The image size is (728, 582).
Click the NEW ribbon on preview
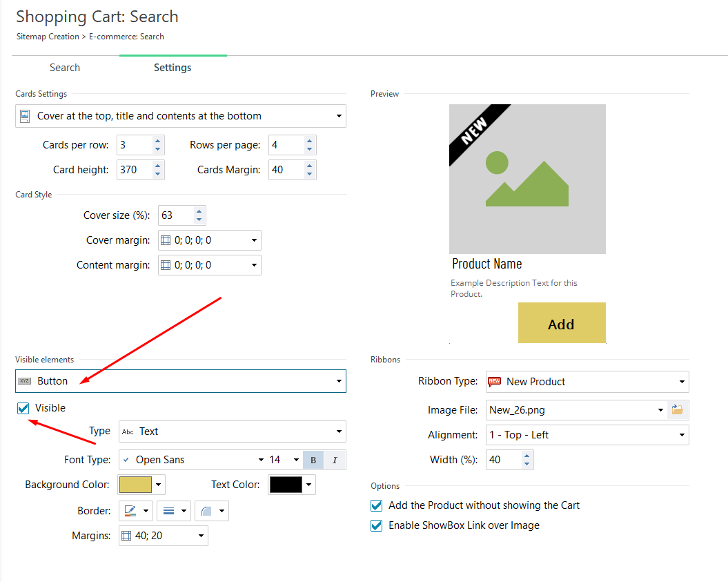tap(475, 131)
